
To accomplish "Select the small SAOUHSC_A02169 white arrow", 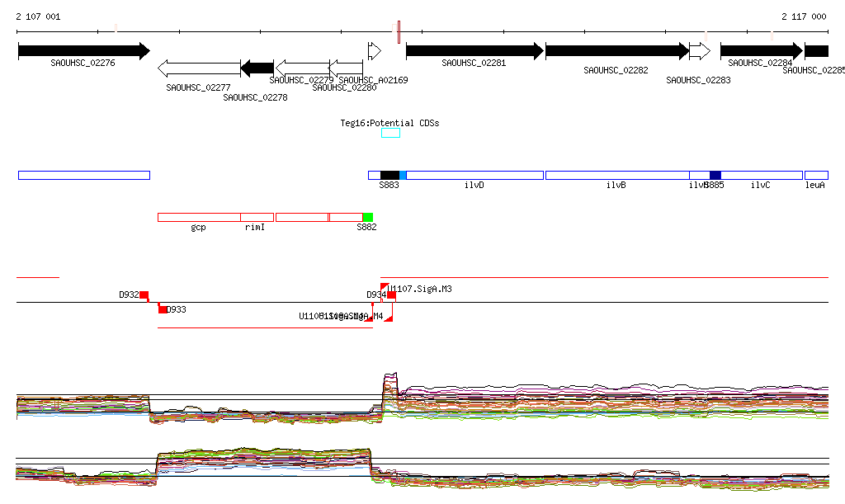I will [374, 51].
